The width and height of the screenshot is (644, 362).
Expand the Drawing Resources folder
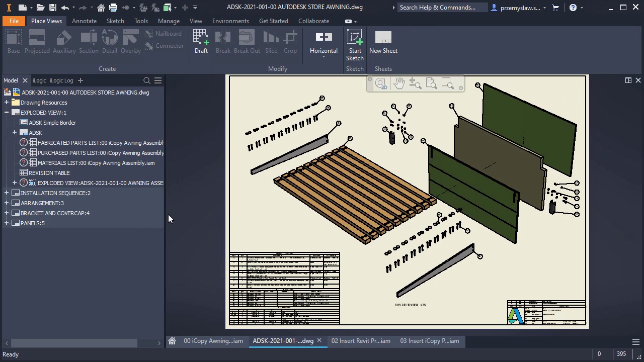[x=7, y=103]
